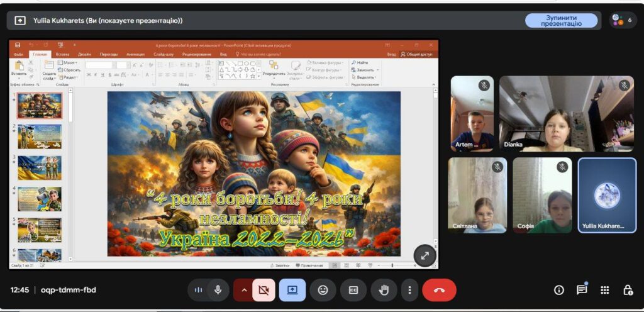This screenshot has height=312, width=644.
Task: Open host controls lock icon
Action: [628, 290]
